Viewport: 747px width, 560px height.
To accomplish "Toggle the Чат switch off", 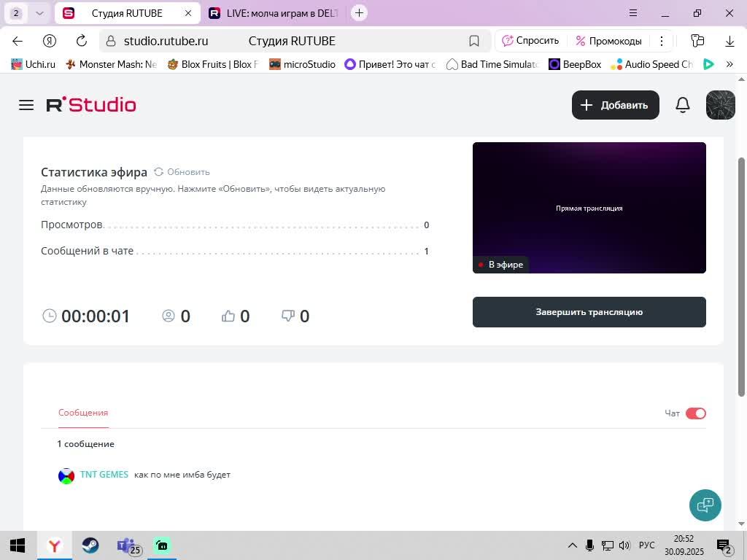I will pyautogui.click(x=695, y=413).
